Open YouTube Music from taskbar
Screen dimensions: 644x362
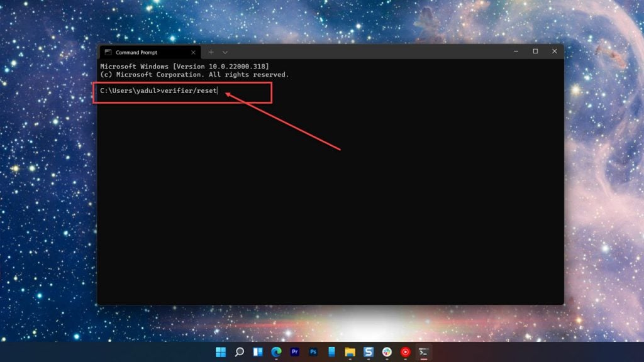[406, 352]
